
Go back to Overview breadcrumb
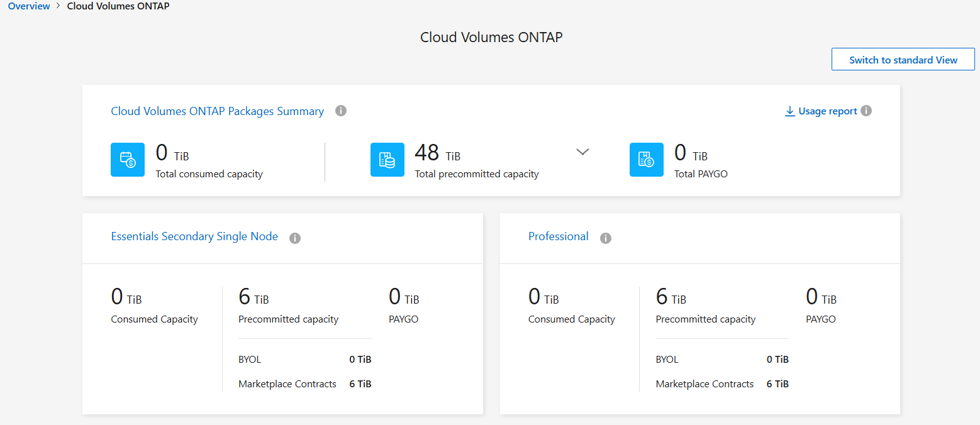[x=29, y=6]
